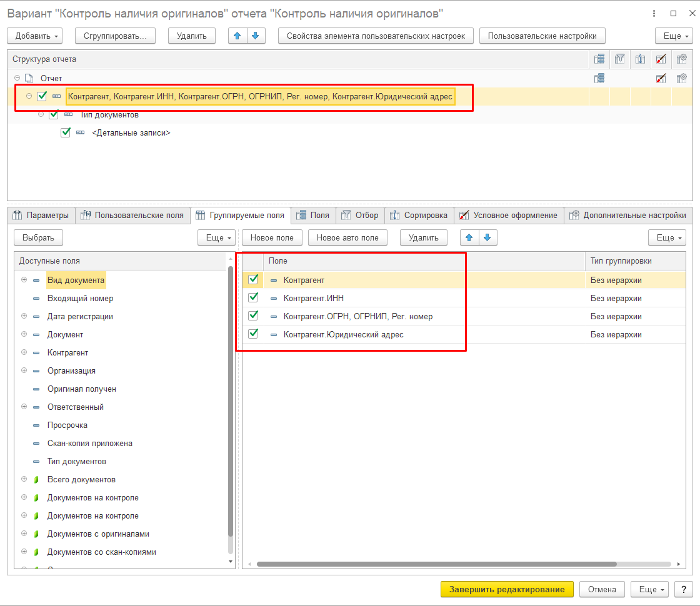Click grouping icon of the Контрагент structure row
The width and height of the screenshot is (700, 606).
tap(57, 96)
